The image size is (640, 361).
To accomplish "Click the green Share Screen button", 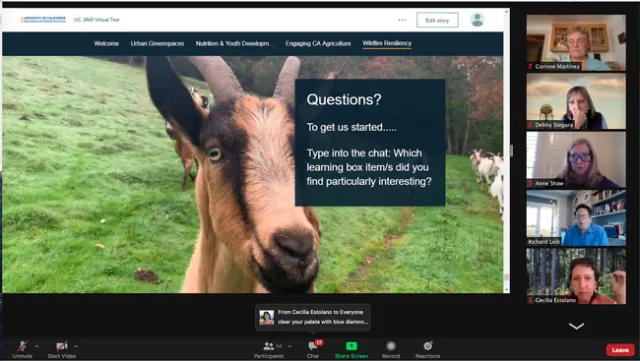I will pyautogui.click(x=351, y=350).
